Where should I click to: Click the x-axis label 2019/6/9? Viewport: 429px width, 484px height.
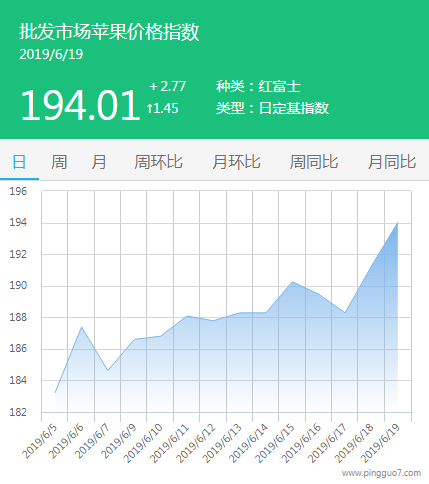(x=119, y=442)
